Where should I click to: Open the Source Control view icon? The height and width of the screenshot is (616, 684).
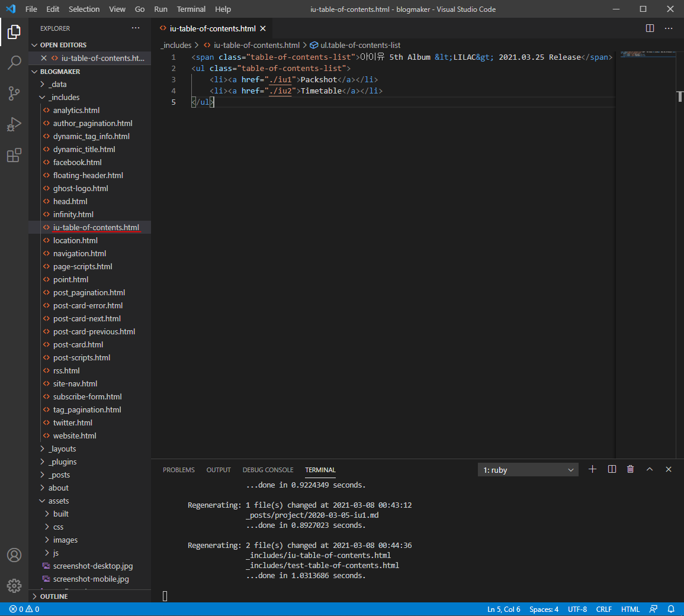click(x=14, y=93)
